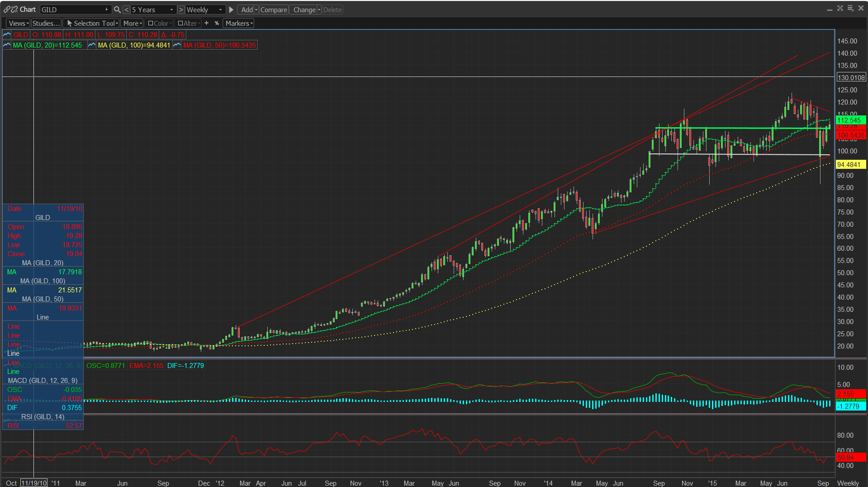Click the GILD price series chart icon
The height and width of the screenshot is (487, 868).
coord(7,35)
